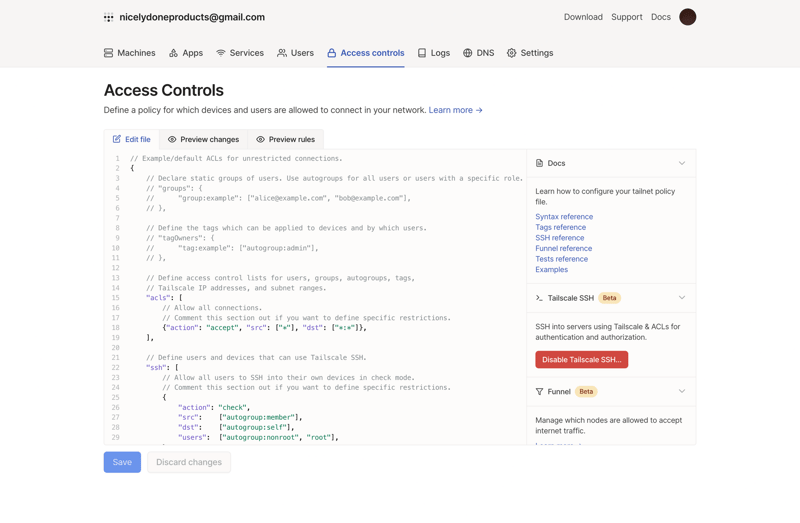Screen dimensions: 800x523
Task: Click the Users people icon
Action: click(x=282, y=53)
